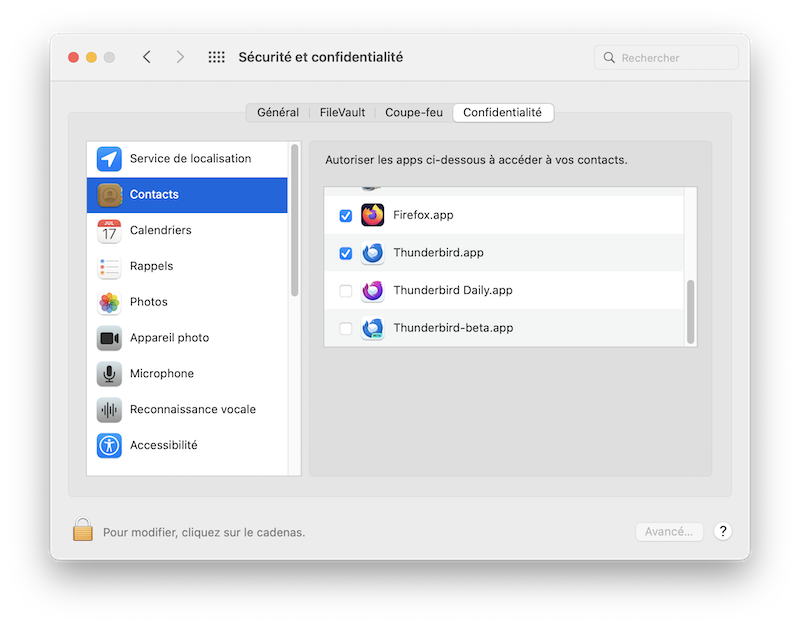
Task: Select Service de localisation in sidebar
Action: 188,159
